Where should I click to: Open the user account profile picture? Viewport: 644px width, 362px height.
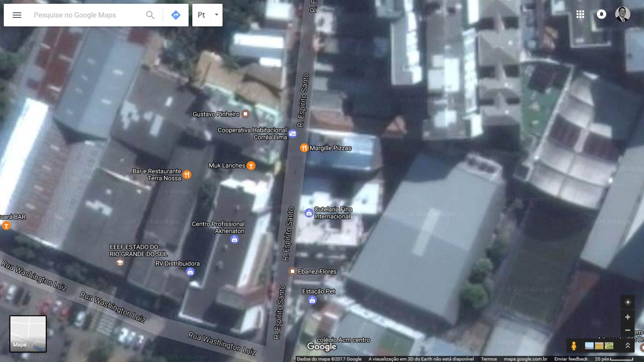pyautogui.click(x=623, y=14)
